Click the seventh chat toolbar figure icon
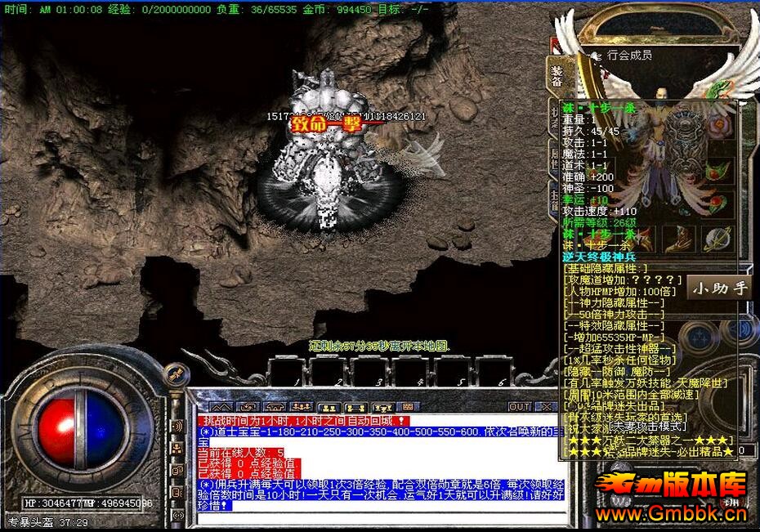 tap(382, 407)
